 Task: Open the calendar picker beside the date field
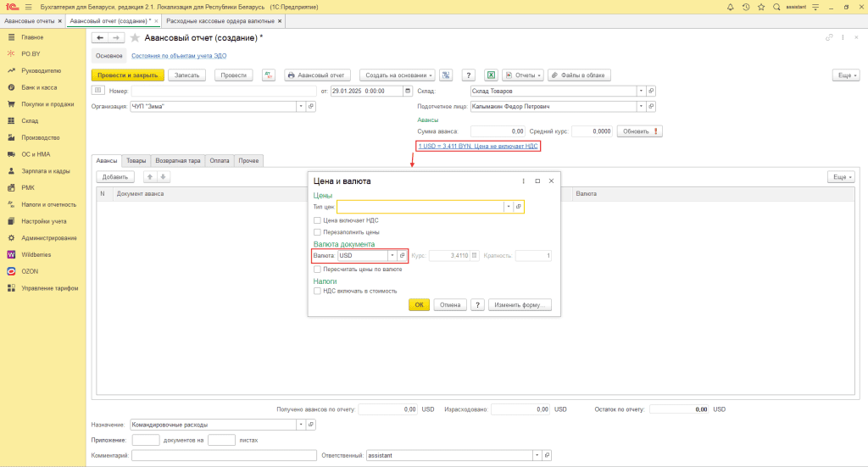coord(408,91)
